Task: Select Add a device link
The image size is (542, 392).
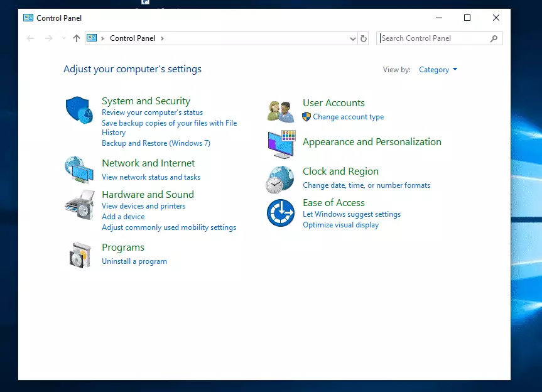Action: click(123, 217)
